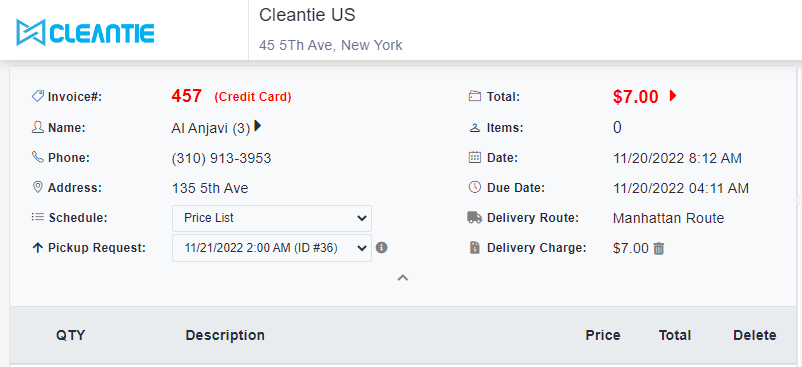
Task: Delete the delivery charge with trash icon
Action: point(659,249)
